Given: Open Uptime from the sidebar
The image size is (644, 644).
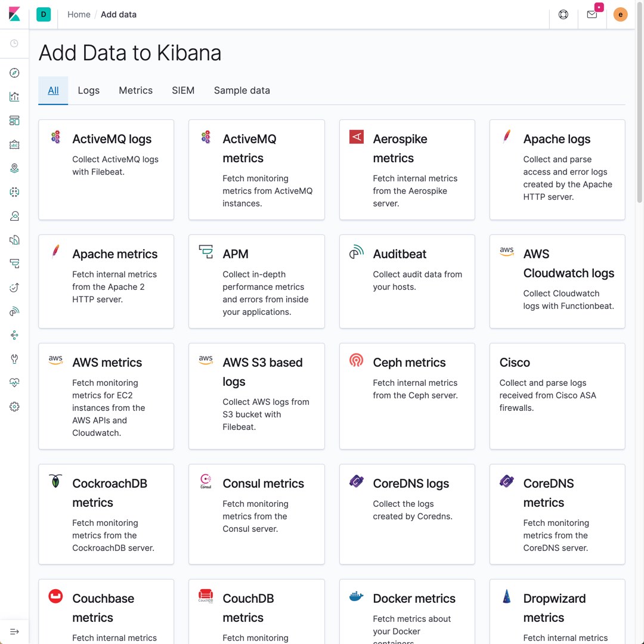Looking at the screenshot, I should click(14, 287).
